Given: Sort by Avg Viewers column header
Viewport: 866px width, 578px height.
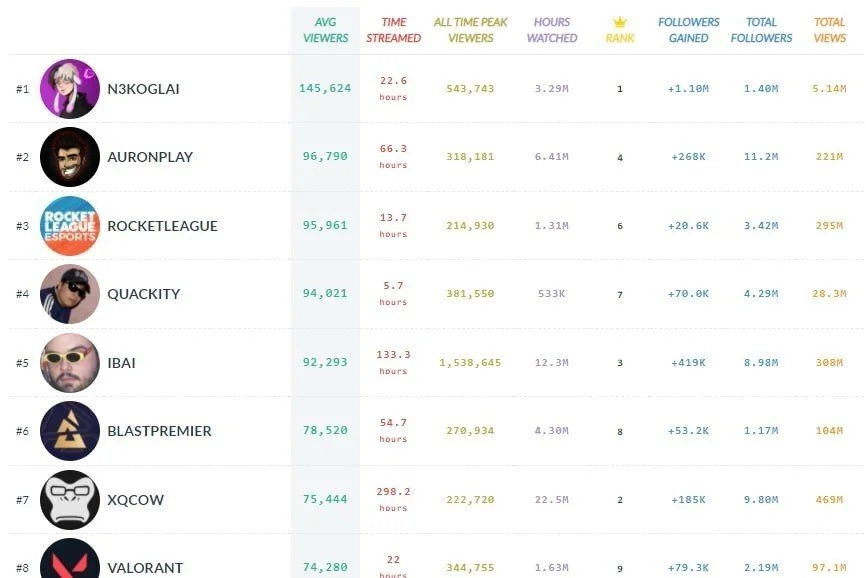Looking at the screenshot, I should 325,30.
